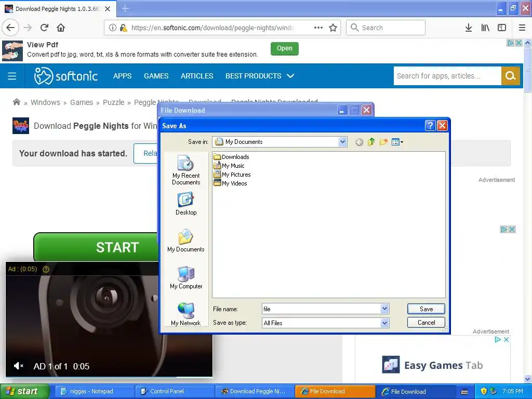Image resolution: width=532 pixels, height=399 pixels.
Task: Open the Windows start button
Action: pos(24,392)
